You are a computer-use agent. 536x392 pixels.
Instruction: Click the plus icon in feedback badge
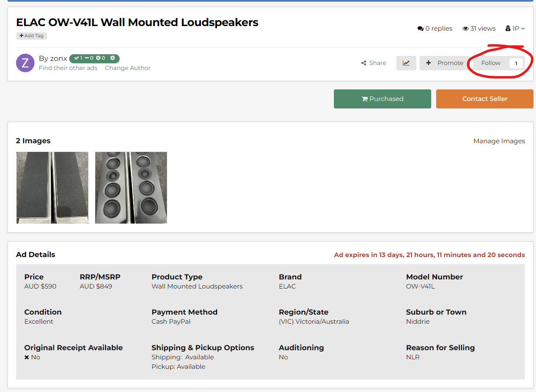coord(112,58)
